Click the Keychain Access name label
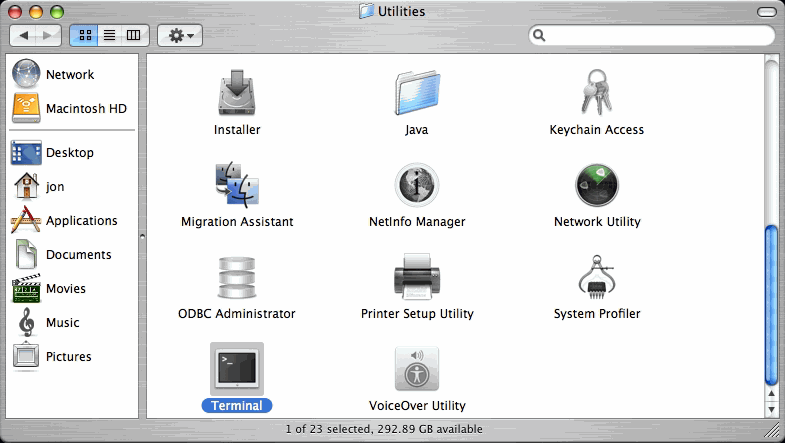785x443 pixels. (x=597, y=130)
